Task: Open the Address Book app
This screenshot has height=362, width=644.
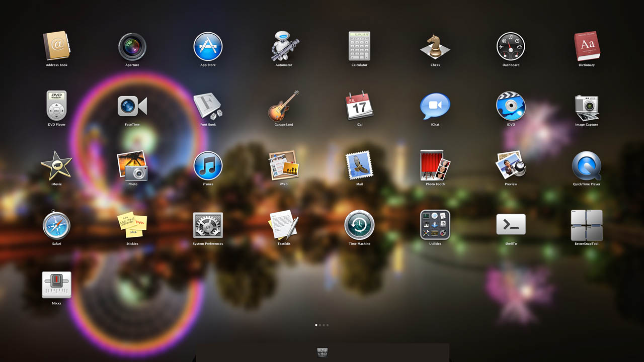Action: [56, 46]
